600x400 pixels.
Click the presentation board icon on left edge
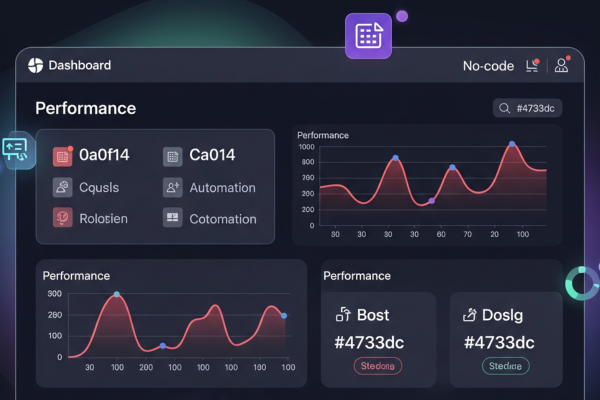pyautogui.click(x=17, y=149)
